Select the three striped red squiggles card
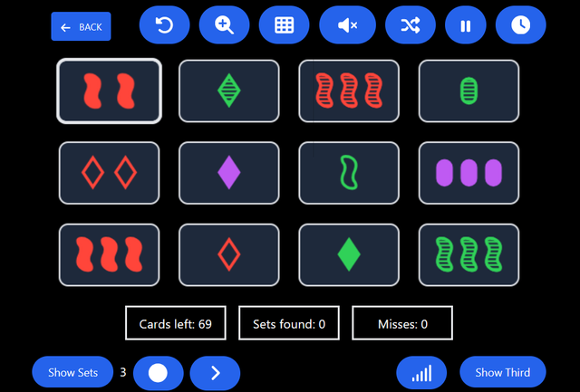The width and height of the screenshot is (580, 392). [349, 91]
